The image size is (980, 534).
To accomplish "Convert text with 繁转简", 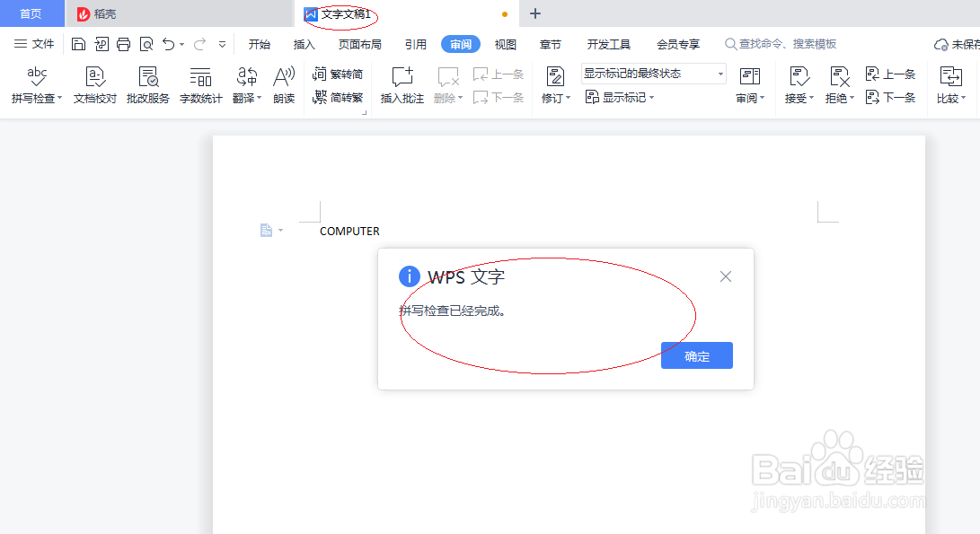I will 338,74.
